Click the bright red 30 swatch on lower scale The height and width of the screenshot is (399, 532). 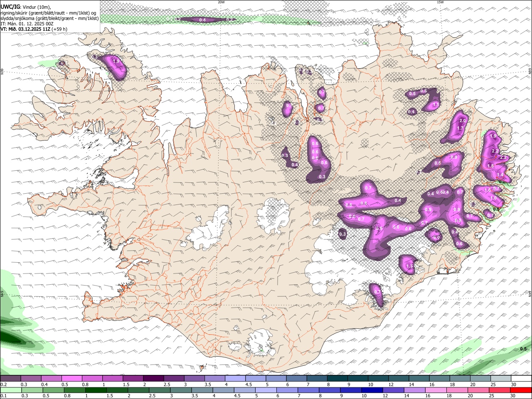click(x=521, y=390)
